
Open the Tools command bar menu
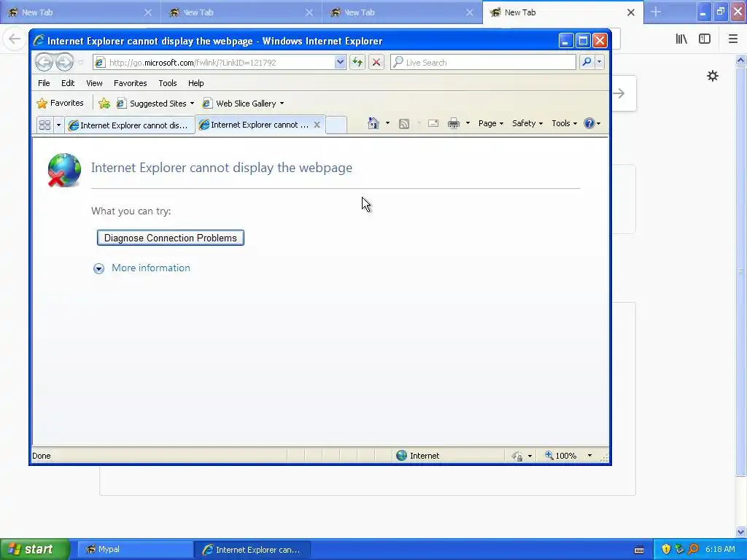564,123
